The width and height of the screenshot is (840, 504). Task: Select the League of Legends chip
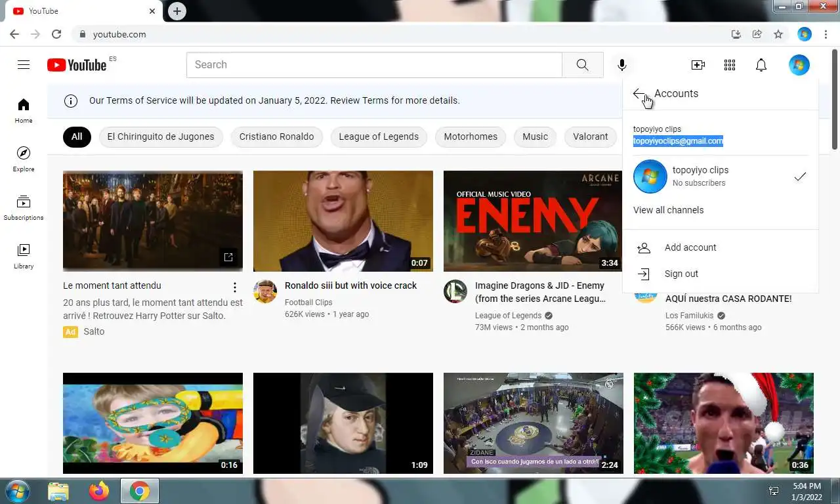click(x=379, y=136)
